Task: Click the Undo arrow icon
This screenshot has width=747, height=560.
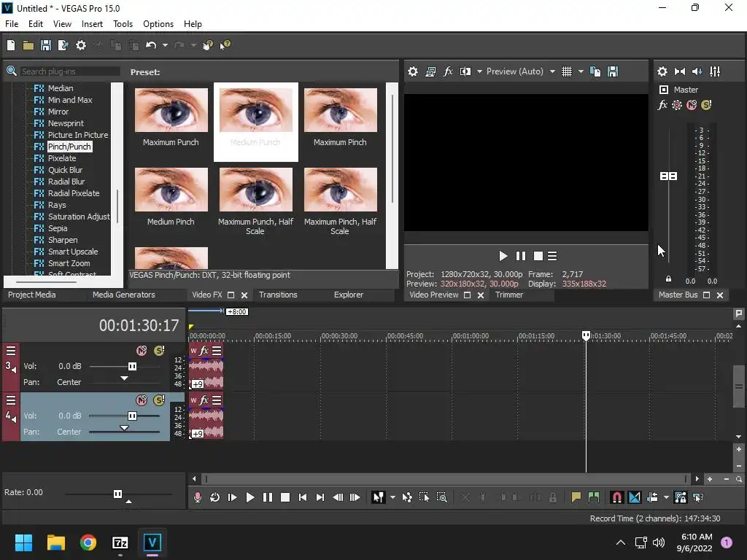Action: [x=151, y=45]
